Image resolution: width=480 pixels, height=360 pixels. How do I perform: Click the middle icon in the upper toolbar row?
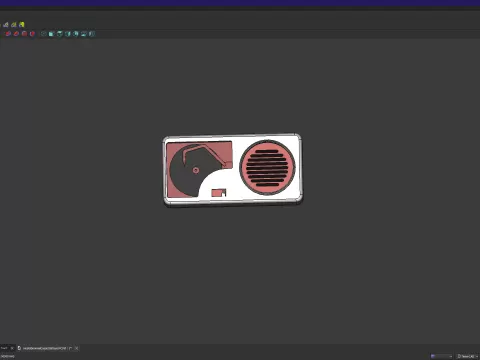pyautogui.click(x=14, y=25)
